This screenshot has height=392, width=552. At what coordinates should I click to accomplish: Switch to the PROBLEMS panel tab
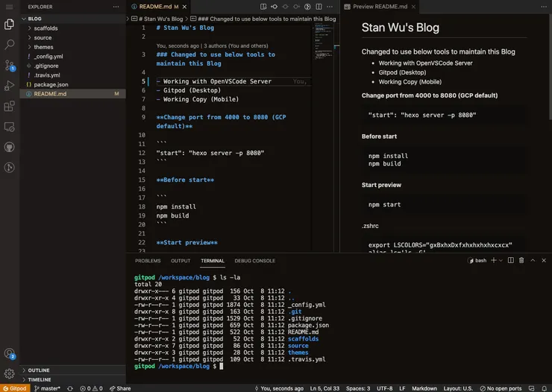148,261
